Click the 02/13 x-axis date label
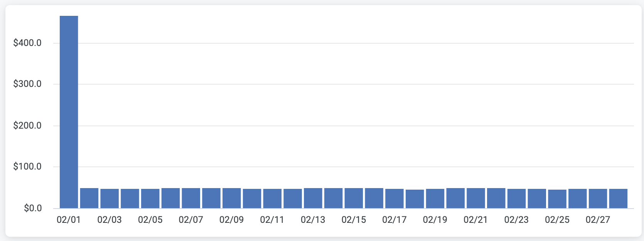Image resolution: width=644 pixels, height=241 pixels. pyautogui.click(x=313, y=220)
